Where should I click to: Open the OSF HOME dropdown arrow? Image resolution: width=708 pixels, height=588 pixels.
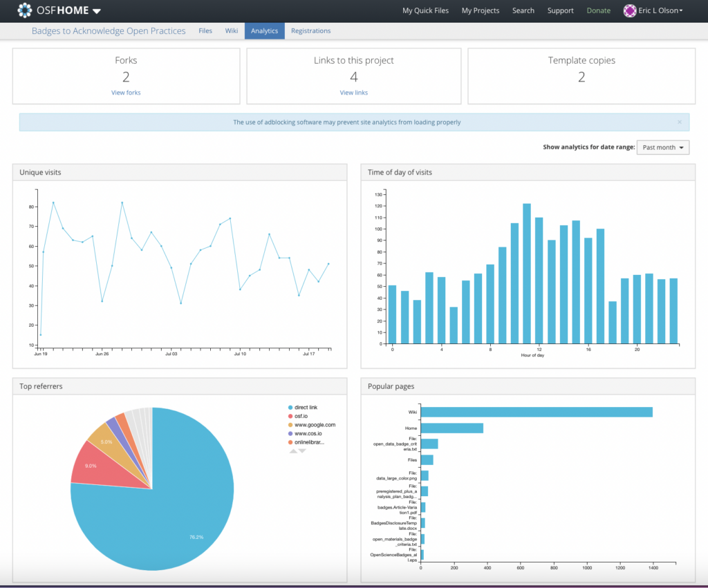(x=97, y=11)
